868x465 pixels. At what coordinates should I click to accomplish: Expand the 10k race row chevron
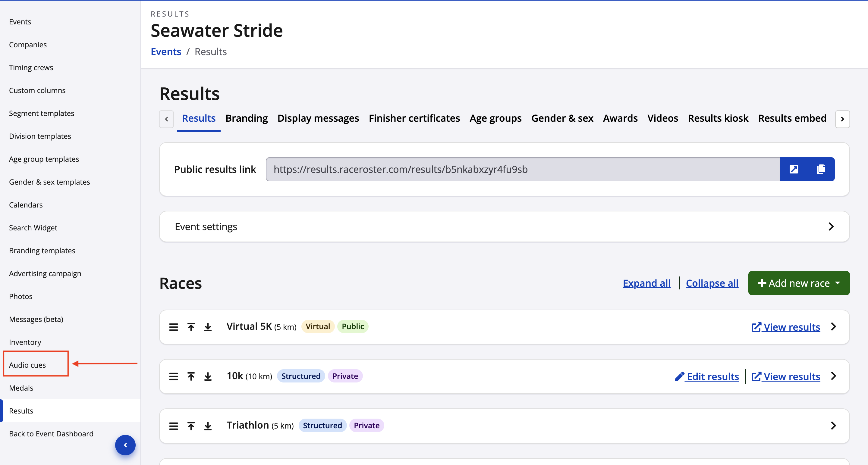[833, 376]
